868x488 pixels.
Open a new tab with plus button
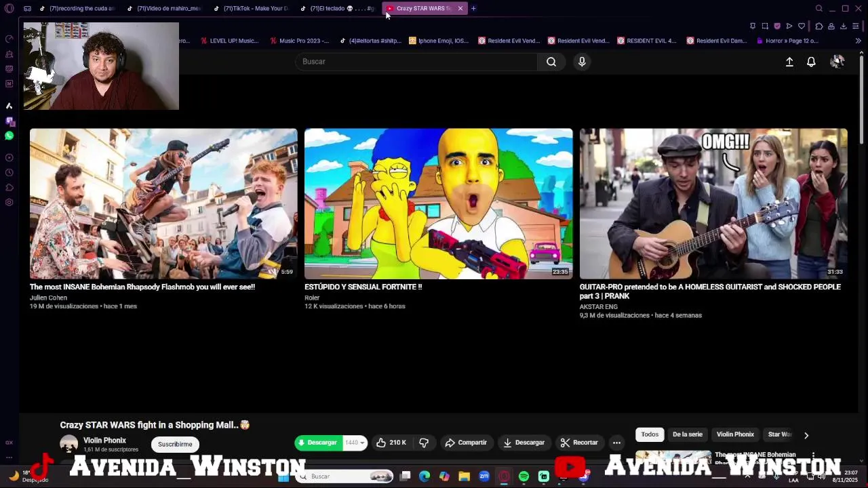473,8
